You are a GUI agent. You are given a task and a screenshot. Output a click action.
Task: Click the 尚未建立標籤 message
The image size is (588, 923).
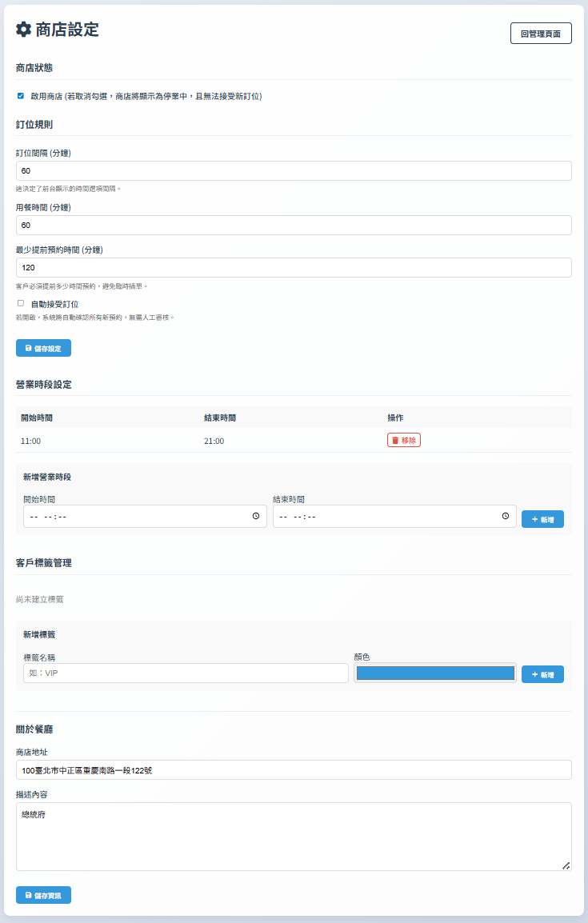coord(39,599)
